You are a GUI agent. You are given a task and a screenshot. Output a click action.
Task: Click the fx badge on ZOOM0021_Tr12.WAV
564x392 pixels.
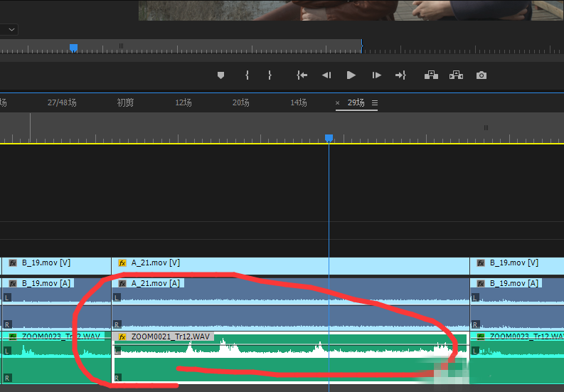click(122, 337)
